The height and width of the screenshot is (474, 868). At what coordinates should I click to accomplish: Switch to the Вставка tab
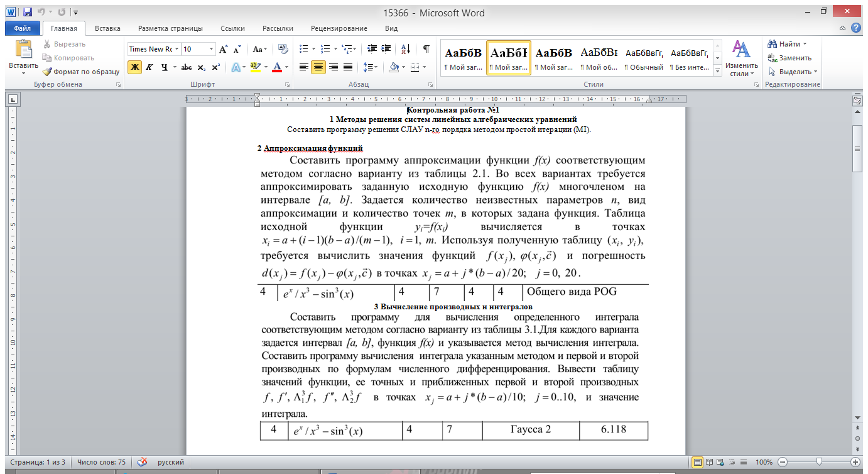[x=107, y=28]
